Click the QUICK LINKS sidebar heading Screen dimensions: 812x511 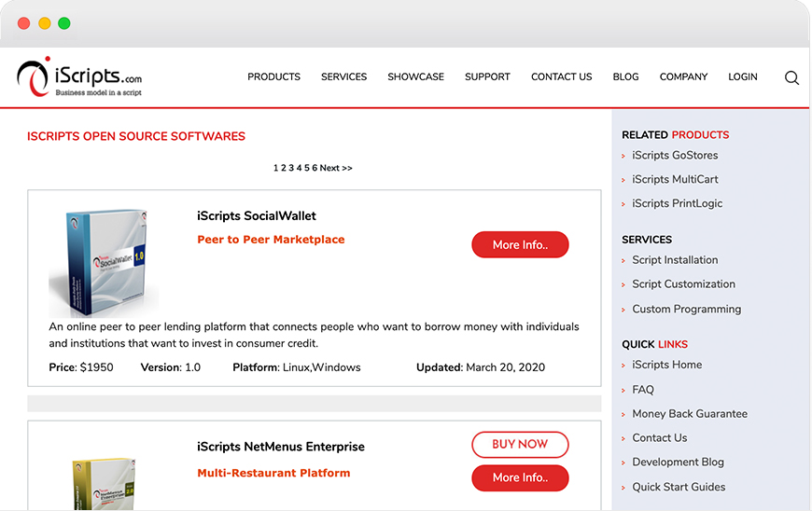[x=654, y=344]
